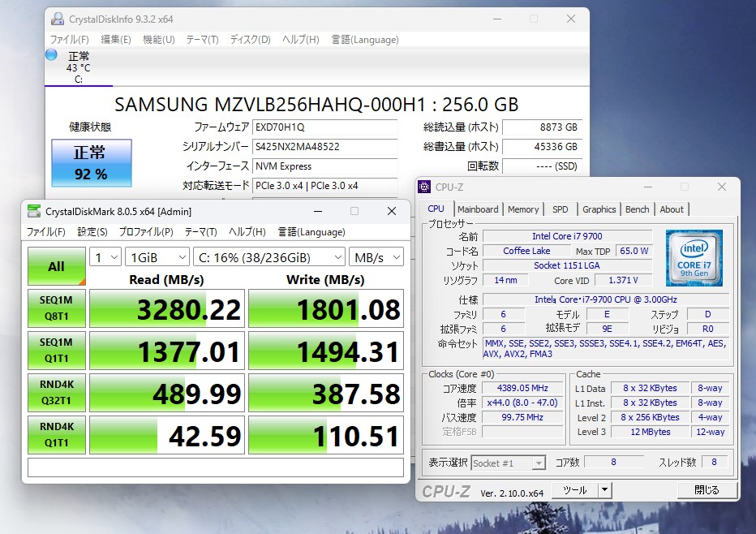The width and height of the screenshot is (756, 534).
Task: Run the RND4K Q1T1 benchmark test
Action: (x=57, y=435)
